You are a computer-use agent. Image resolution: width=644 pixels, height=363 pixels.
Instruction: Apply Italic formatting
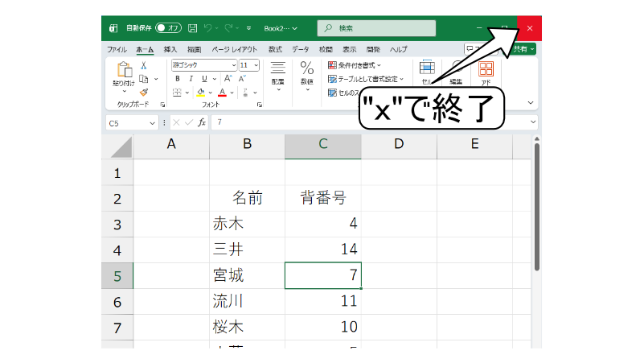pyautogui.click(x=189, y=79)
